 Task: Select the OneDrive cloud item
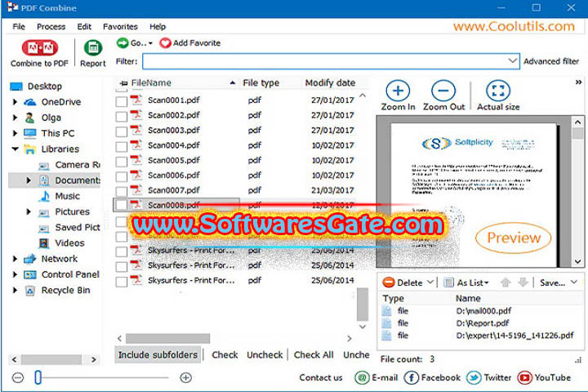click(52, 102)
